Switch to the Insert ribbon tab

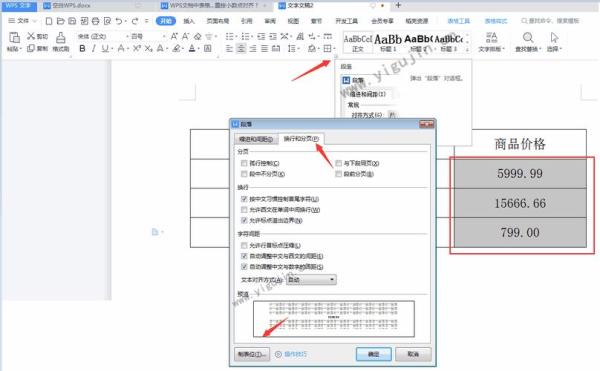[189, 21]
